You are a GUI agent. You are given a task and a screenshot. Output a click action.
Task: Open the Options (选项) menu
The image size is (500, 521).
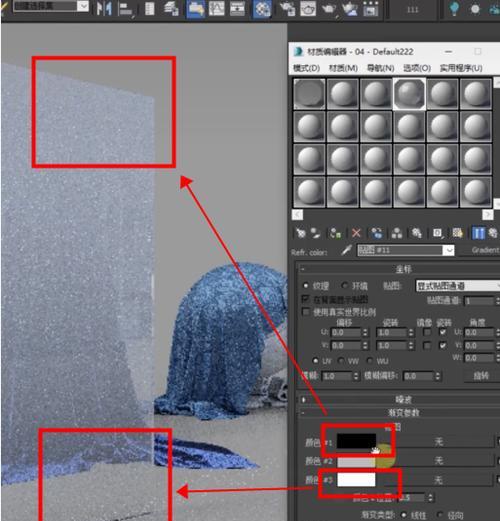(x=417, y=68)
